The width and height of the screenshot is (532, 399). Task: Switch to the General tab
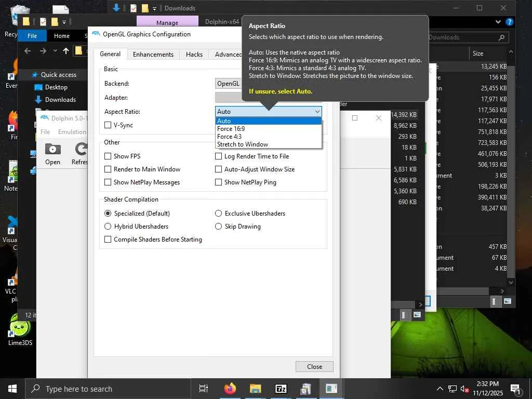coord(110,54)
